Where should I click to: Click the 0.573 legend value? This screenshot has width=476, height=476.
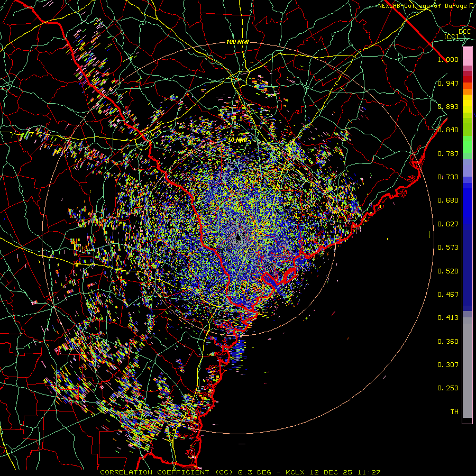[448, 248]
